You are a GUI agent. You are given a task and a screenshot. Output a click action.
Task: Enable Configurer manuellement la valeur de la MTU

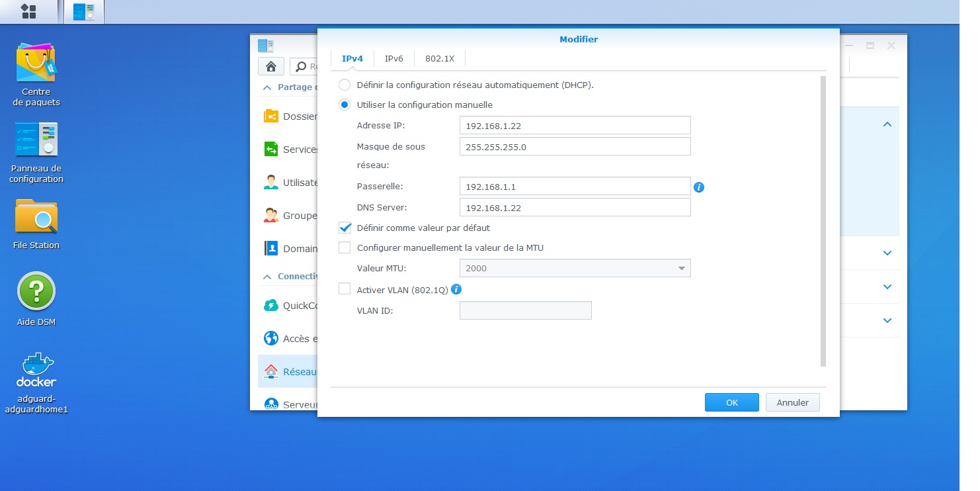[345, 247]
